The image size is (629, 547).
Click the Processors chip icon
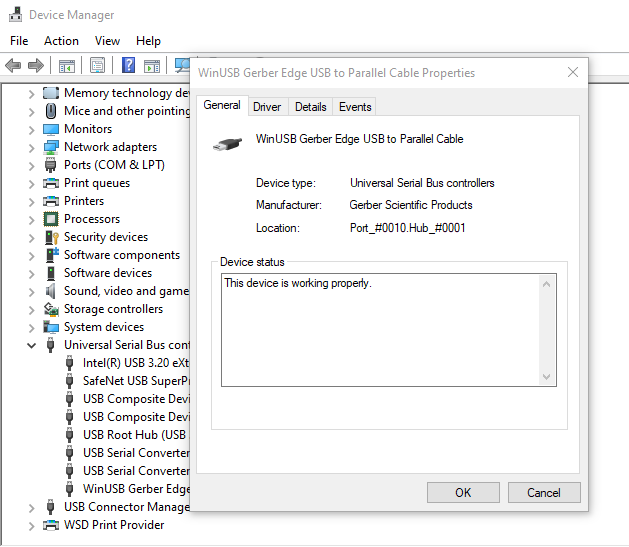point(51,219)
